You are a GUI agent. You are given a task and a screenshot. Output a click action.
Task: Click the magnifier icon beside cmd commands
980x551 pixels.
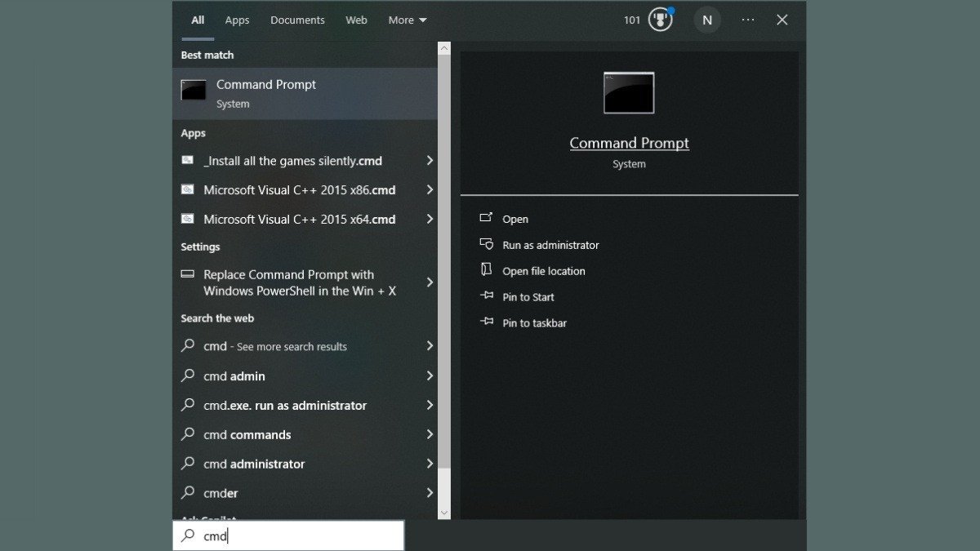coord(188,434)
